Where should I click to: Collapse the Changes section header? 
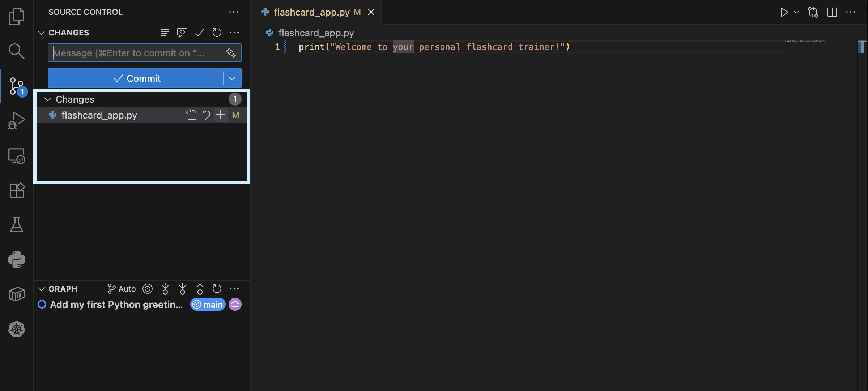pyautogui.click(x=47, y=99)
